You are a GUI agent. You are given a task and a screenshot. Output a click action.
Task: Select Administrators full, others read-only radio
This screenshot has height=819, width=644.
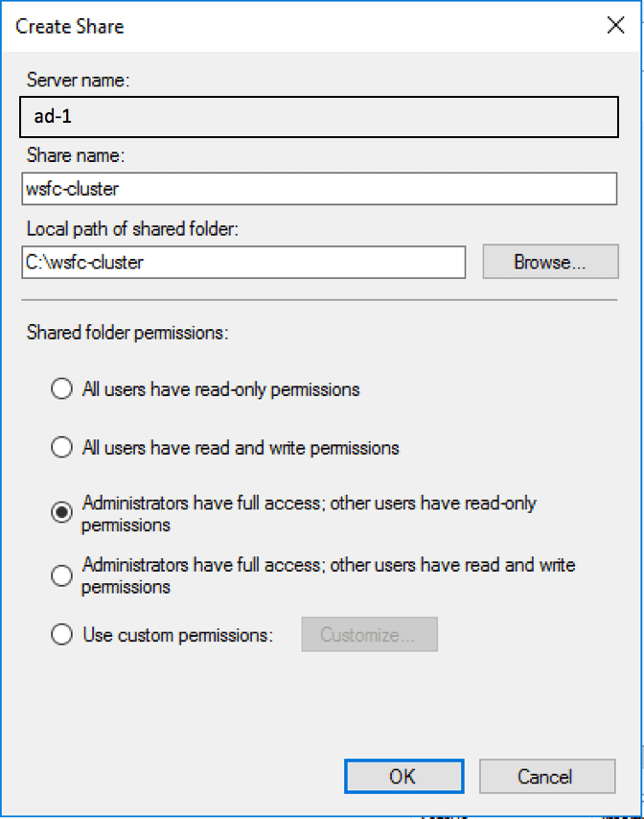[62, 513]
